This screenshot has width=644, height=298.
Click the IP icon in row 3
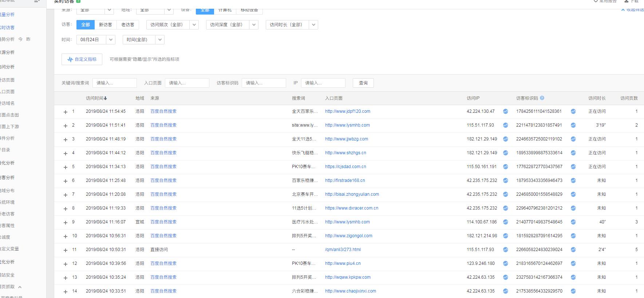point(505,139)
